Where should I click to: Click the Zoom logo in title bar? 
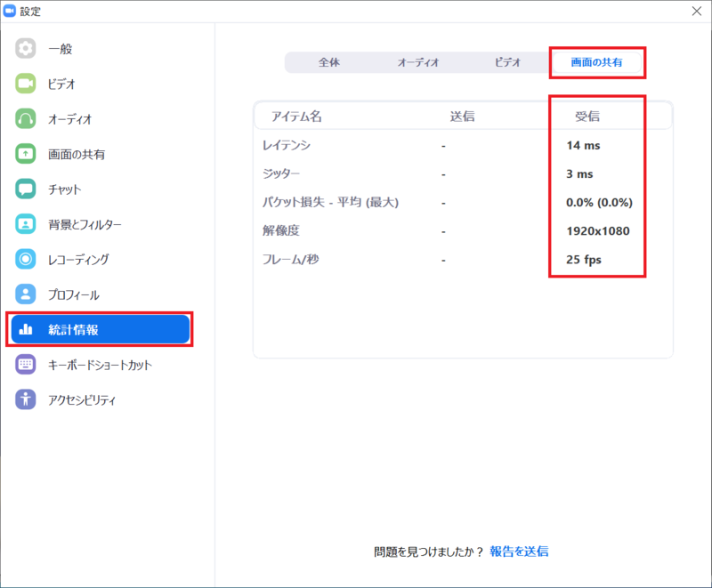click(10, 11)
